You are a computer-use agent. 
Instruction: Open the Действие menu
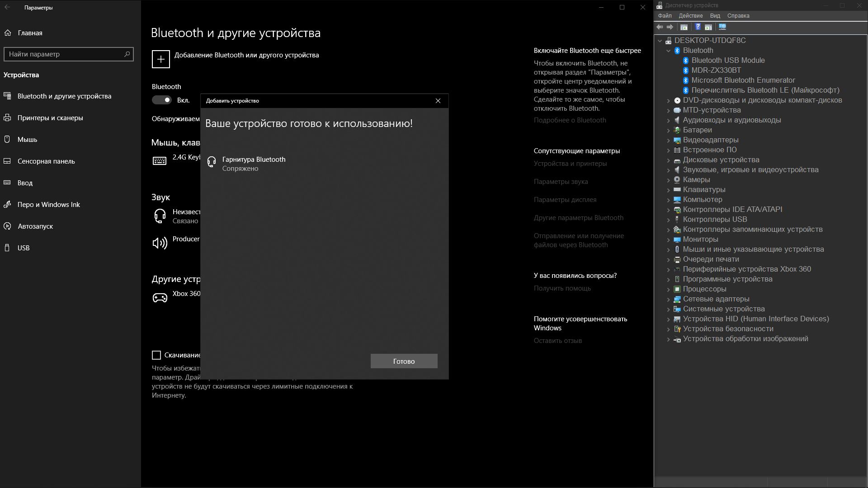coord(690,16)
